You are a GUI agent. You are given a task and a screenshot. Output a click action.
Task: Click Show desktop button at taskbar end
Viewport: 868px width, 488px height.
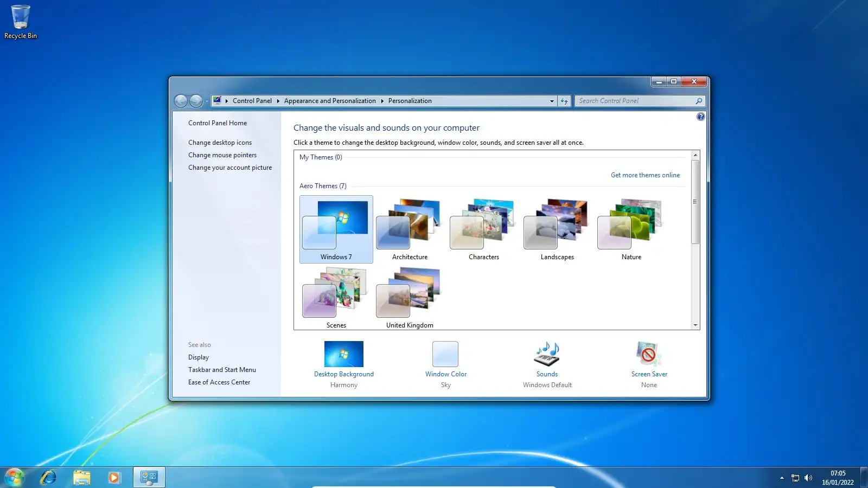864,478
